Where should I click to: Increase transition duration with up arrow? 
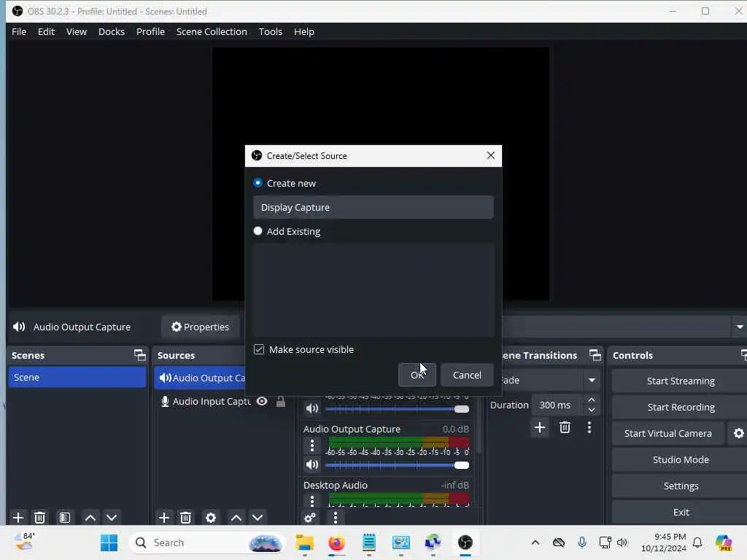coord(592,400)
